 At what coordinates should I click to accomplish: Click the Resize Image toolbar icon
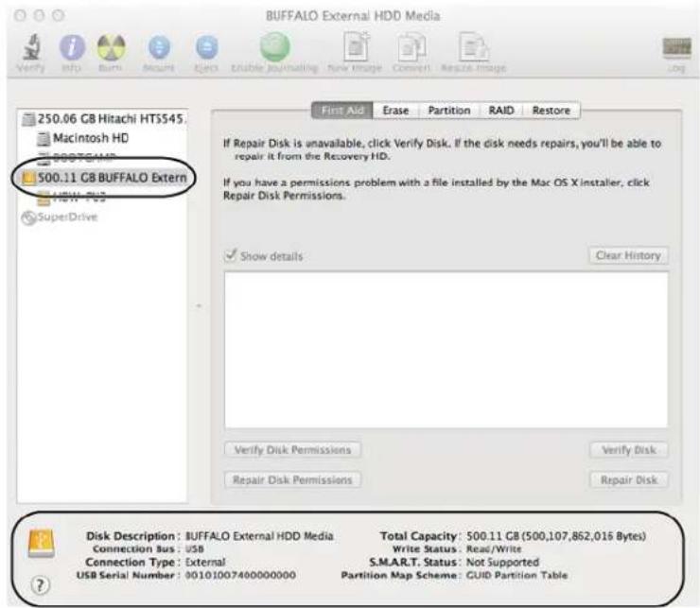(x=473, y=46)
